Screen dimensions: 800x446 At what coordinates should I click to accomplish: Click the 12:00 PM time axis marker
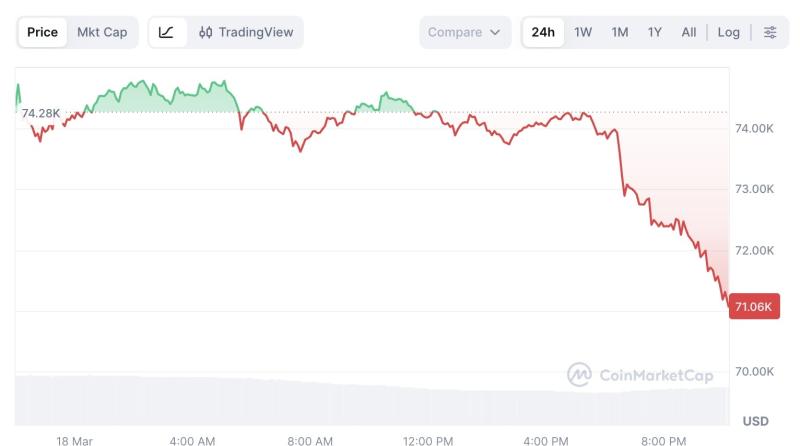pyautogui.click(x=428, y=440)
